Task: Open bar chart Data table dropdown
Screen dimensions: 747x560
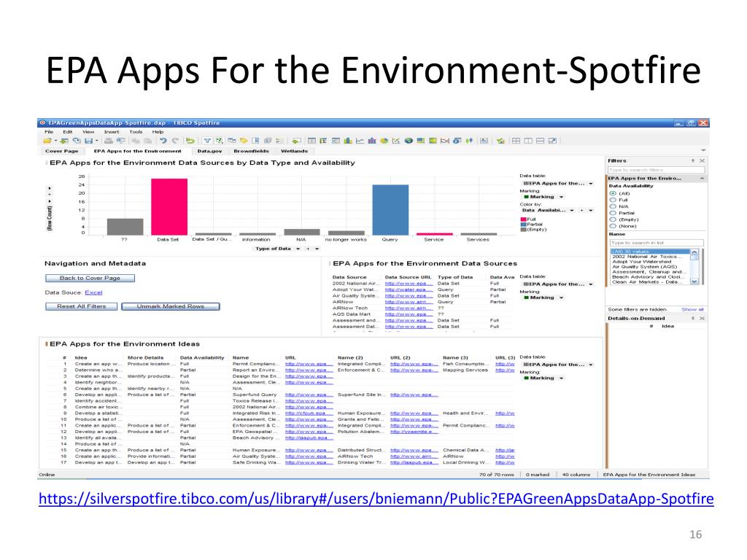Action: click(558, 183)
